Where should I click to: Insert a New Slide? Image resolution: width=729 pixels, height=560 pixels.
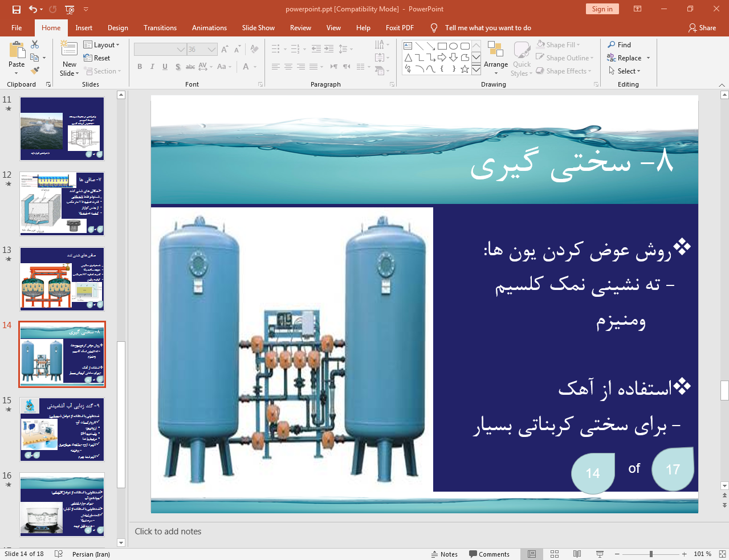[x=69, y=58]
